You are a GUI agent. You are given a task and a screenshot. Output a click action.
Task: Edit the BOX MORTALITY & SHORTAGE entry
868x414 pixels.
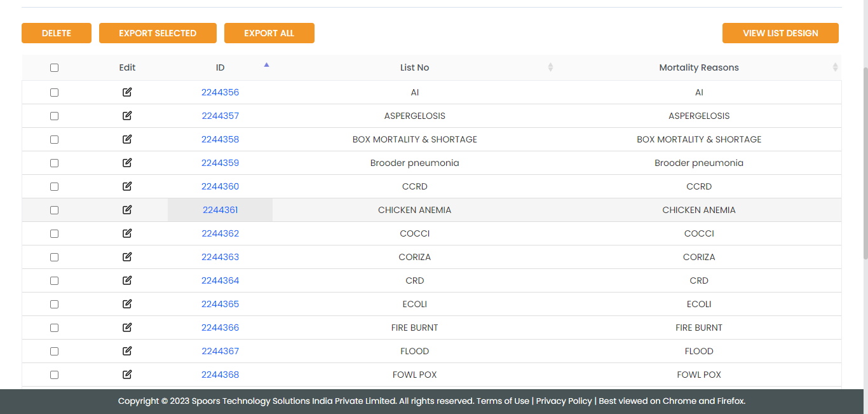coord(127,139)
